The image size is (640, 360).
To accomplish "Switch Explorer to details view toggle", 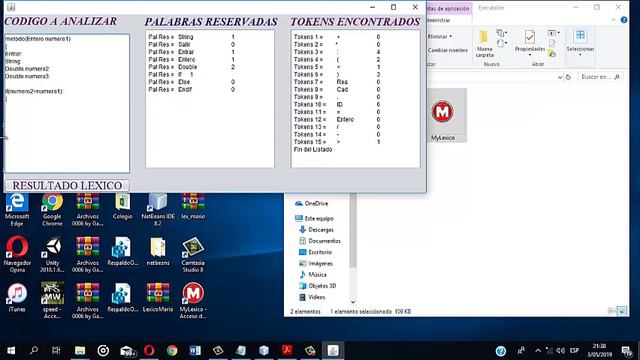I will (x=612, y=311).
